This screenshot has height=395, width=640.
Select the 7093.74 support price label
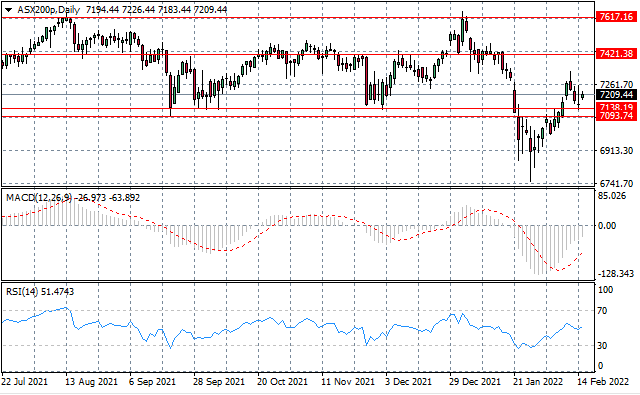point(616,116)
